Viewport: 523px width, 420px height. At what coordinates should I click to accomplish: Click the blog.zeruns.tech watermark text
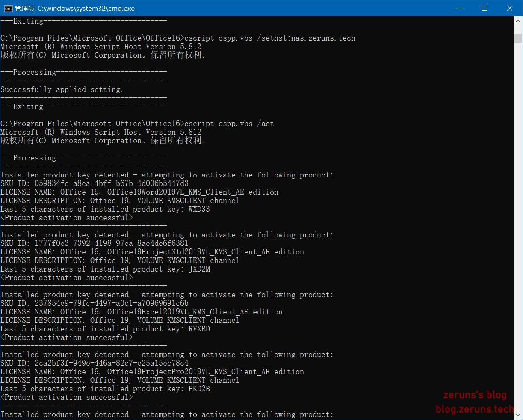click(x=474, y=409)
